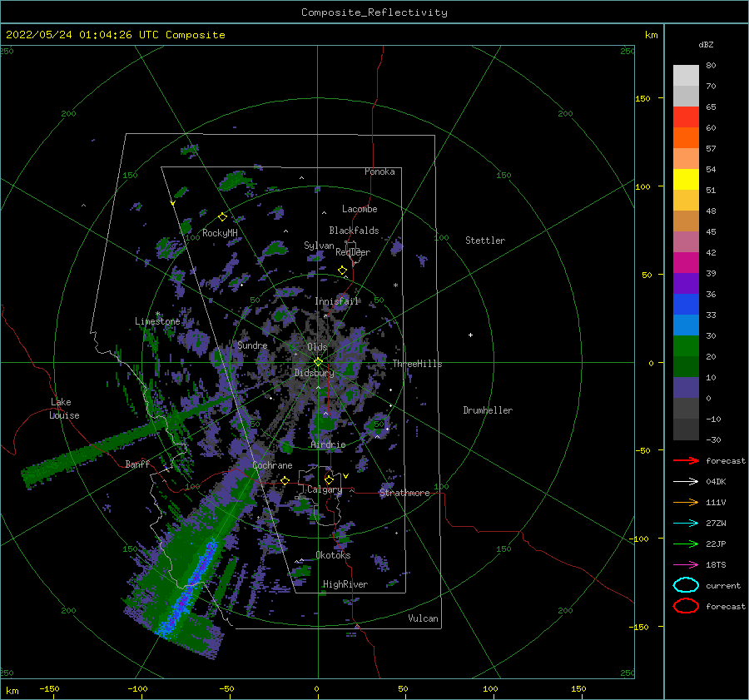Click the Composite_Reflectivity title text
749x700 pixels.
(x=374, y=12)
